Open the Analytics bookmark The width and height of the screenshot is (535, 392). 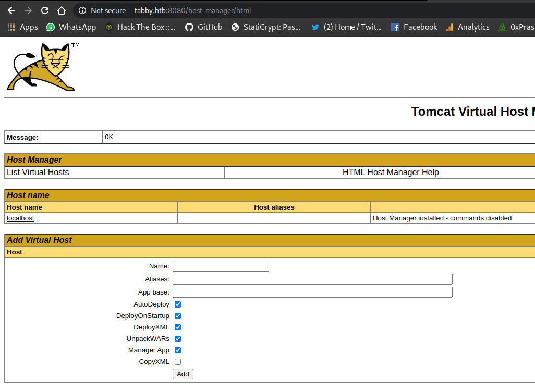[x=468, y=27]
